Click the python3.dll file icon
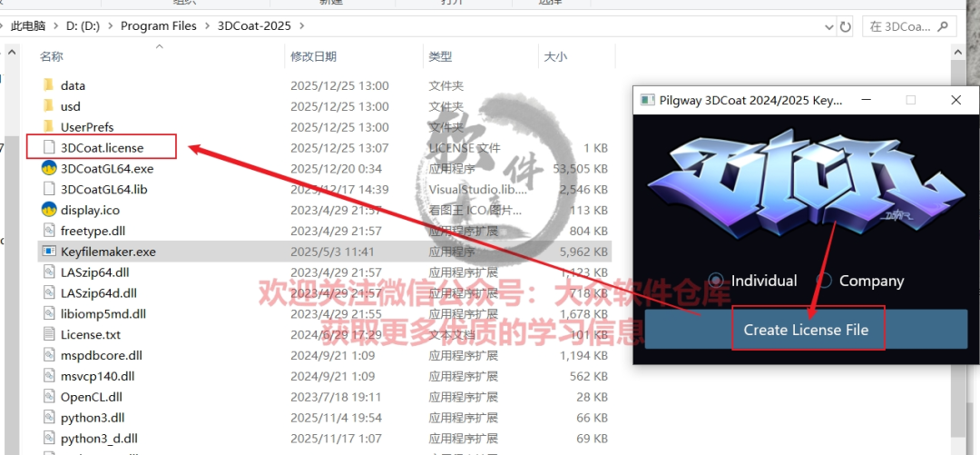980x455 pixels. tap(49, 418)
